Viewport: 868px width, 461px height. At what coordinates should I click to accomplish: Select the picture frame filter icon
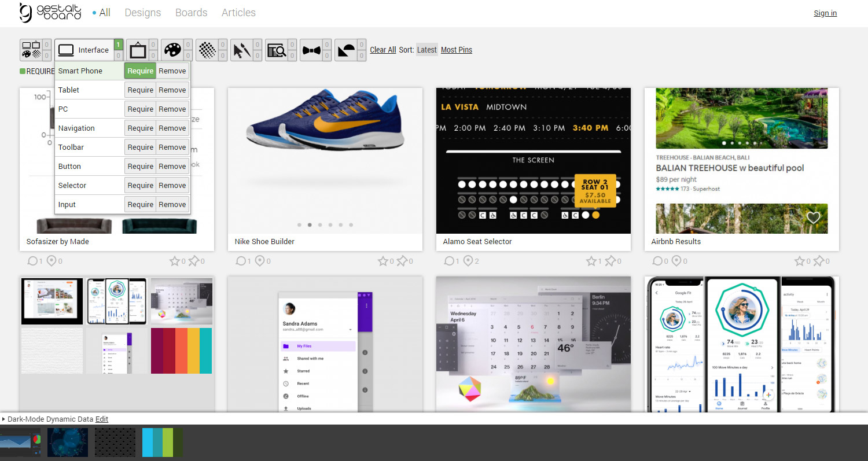[138, 50]
